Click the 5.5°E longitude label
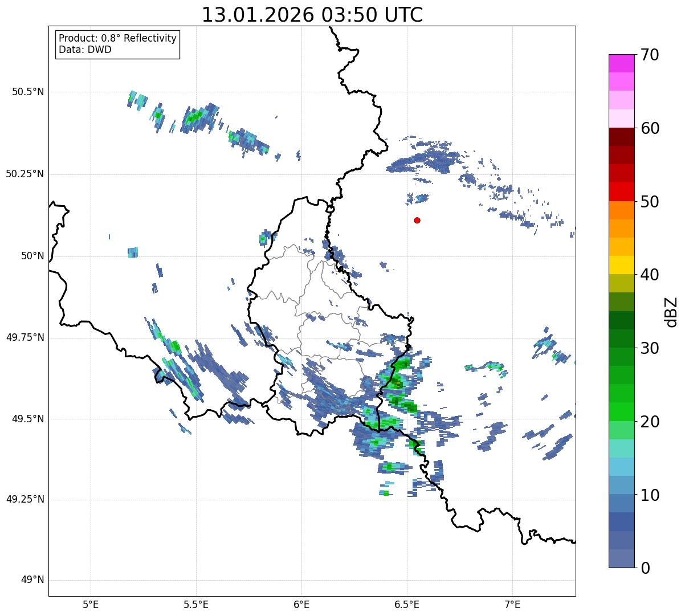685x616 pixels. [196, 605]
